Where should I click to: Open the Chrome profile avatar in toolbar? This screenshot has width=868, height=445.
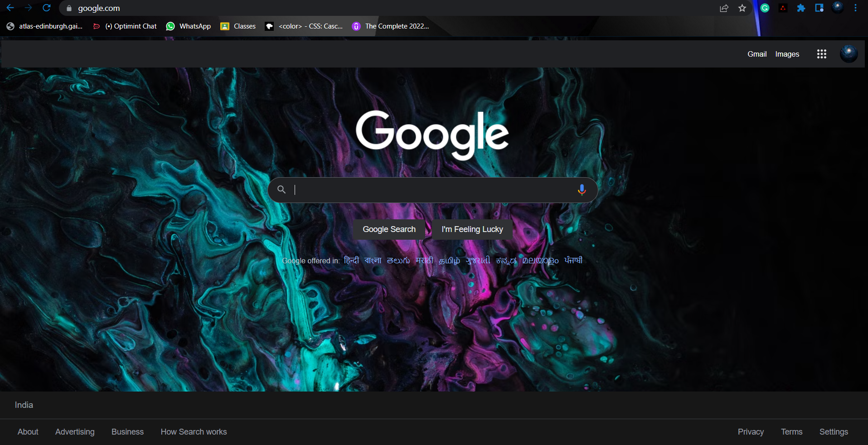(838, 8)
